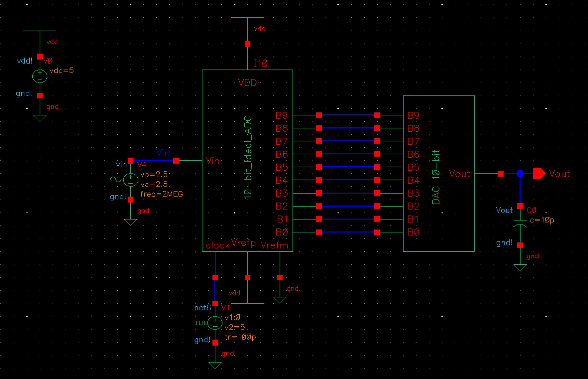
Task: Select the Vin label on the blue wire
Action: [163, 153]
